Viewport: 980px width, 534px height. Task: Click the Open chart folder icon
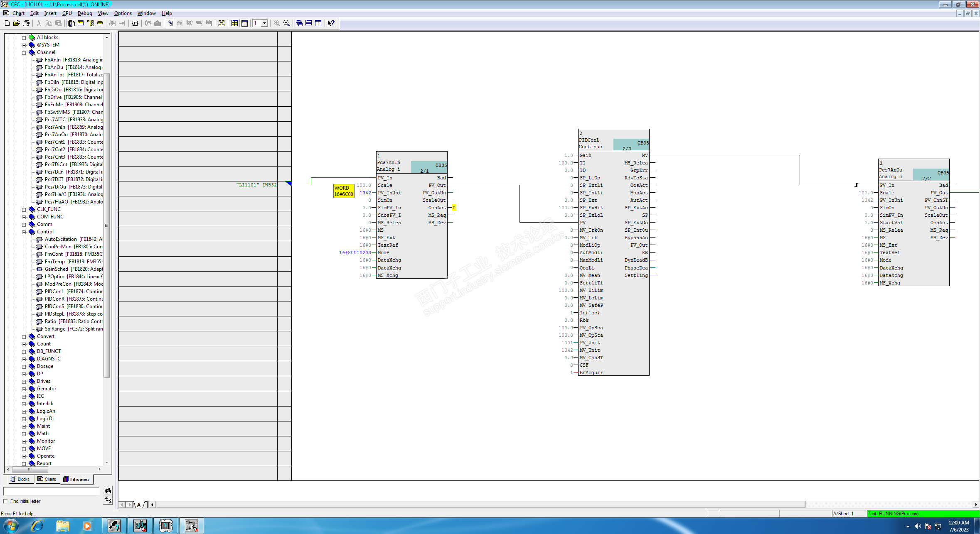(x=16, y=23)
